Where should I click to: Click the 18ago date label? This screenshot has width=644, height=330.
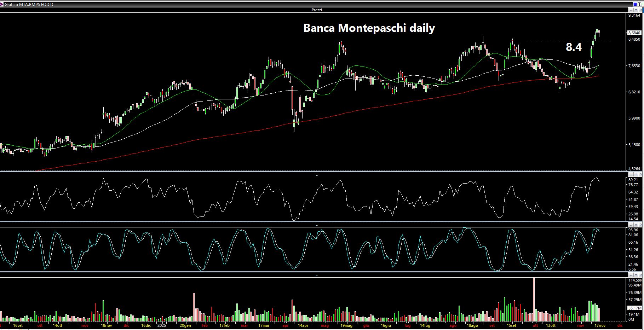coord(472,325)
